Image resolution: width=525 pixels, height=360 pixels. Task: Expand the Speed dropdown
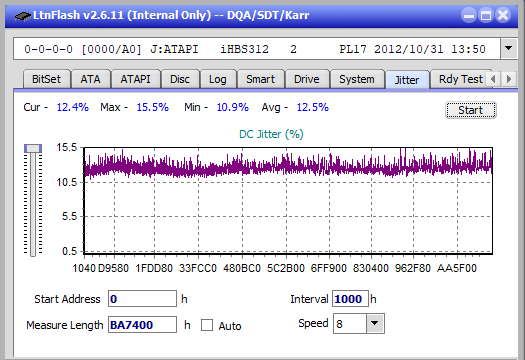tap(375, 323)
